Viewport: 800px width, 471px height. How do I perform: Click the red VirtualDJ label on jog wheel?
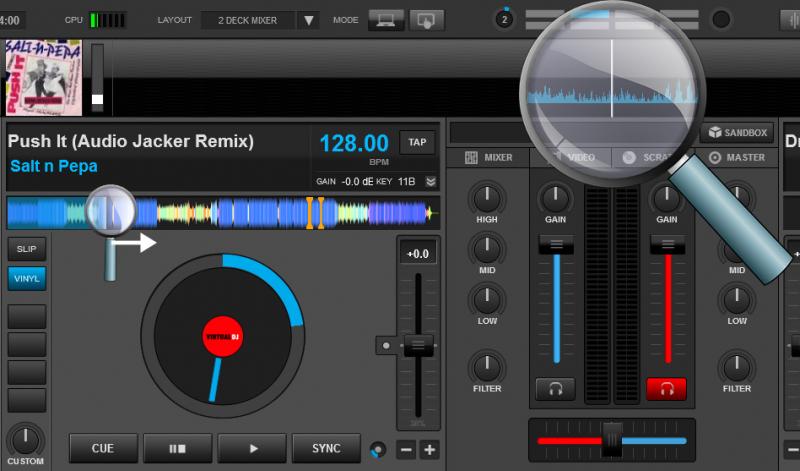pyautogui.click(x=222, y=337)
